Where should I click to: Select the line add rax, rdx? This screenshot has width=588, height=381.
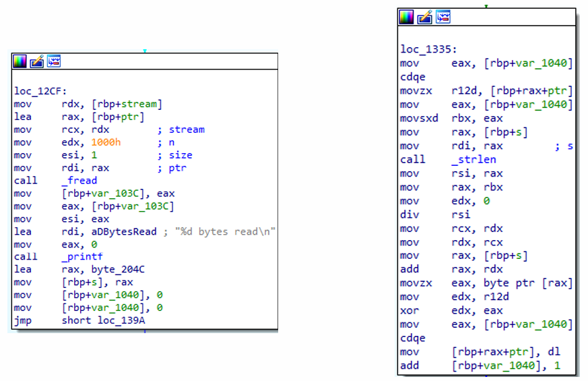click(451, 269)
